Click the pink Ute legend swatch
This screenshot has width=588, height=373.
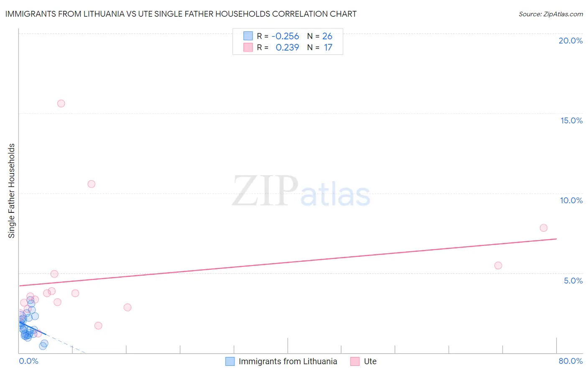[x=355, y=361]
